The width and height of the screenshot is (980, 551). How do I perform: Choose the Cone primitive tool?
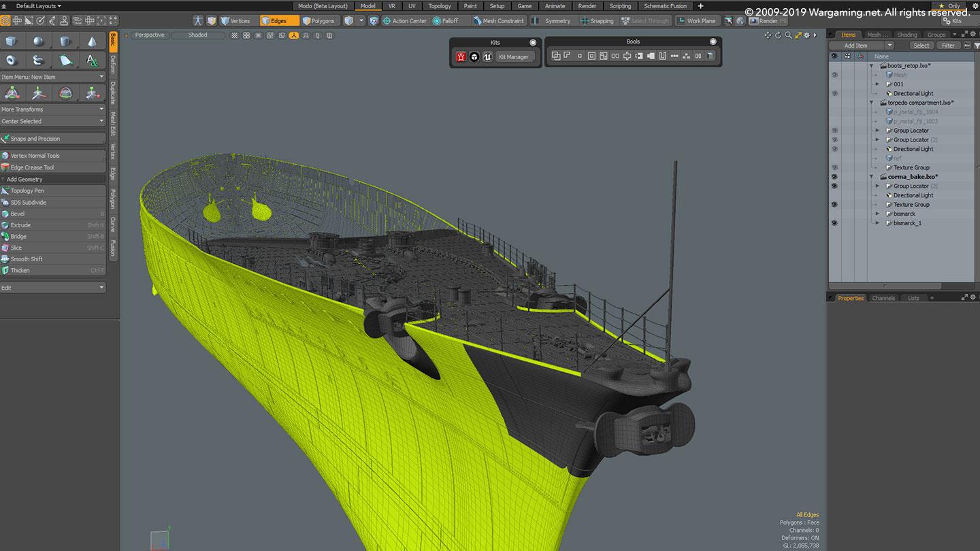click(92, 42)
